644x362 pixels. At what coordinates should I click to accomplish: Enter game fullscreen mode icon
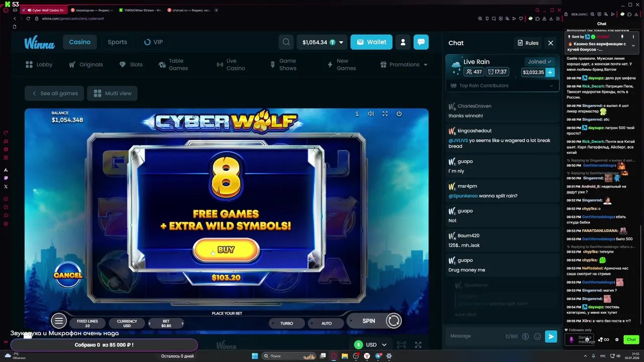click(x=385, y=114)
